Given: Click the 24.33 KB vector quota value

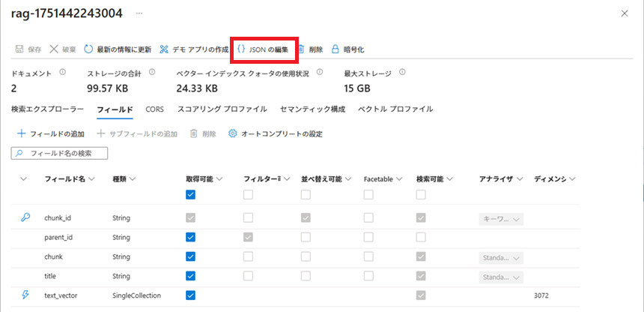Looking at the screenshot, I should click(x=197, y=88).
